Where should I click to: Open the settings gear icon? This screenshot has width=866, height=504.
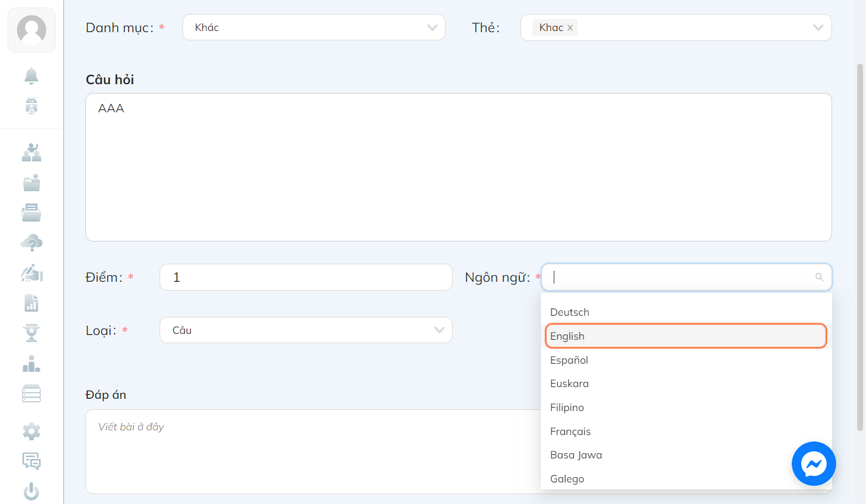(x=32, y=431)
